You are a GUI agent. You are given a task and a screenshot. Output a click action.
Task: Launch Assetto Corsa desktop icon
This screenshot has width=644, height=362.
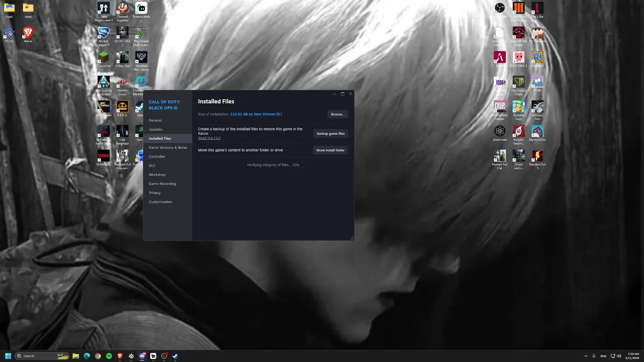click(x=122, y=86)
